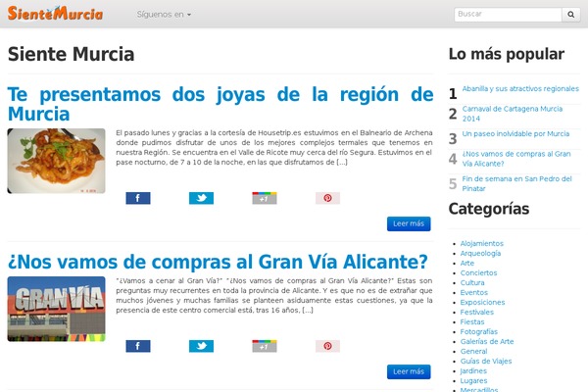Screen dimensions: 588x392
Task: Select the Fiestas category
Action: click(x=472, y=321)
